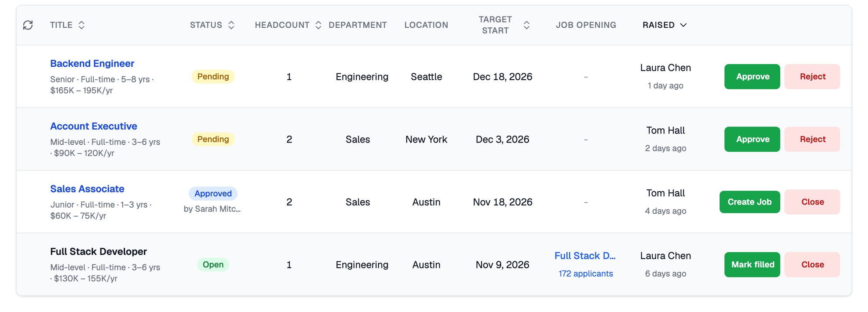868x312 pixels.
Task: Create Job for Sales Associate
Action: click(750, 202)
